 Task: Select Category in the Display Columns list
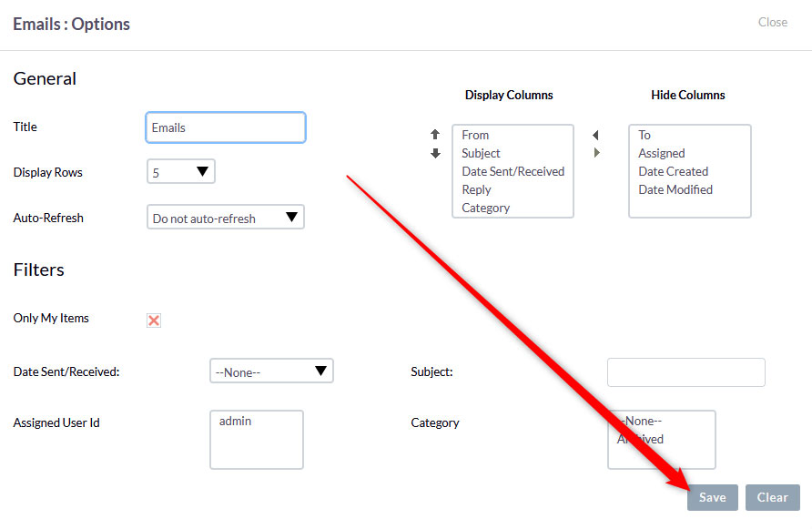click(x=484, y=208)
